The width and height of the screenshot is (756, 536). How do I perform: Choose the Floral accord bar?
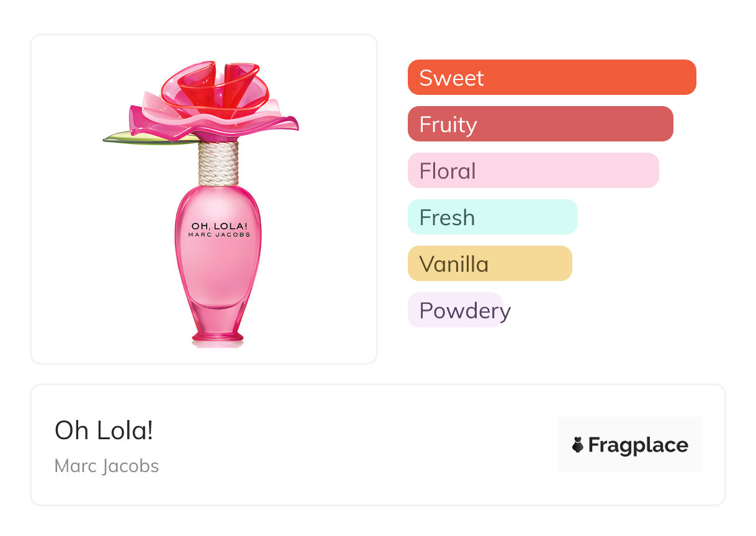[x=533, y=171]
